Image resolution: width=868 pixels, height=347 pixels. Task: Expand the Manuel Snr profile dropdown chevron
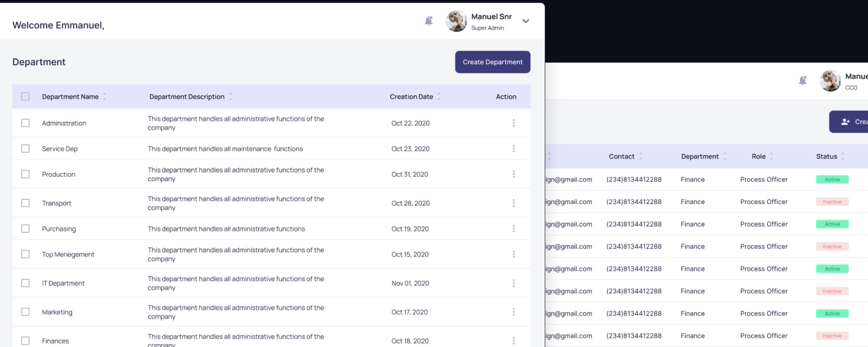[525, 21]
